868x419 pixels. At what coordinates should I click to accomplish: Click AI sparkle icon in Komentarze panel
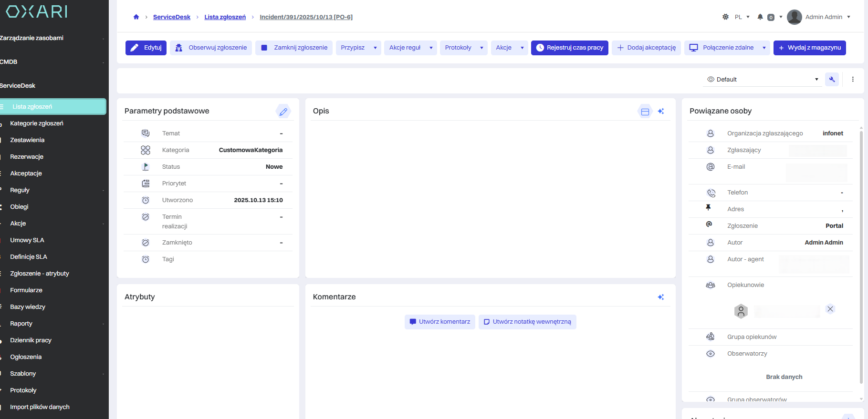[x=661, y=297]
